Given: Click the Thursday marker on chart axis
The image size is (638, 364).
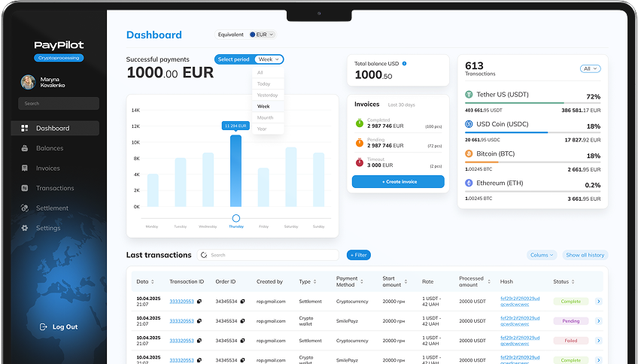Looking at the screenshot, I should tap(235, 218).
